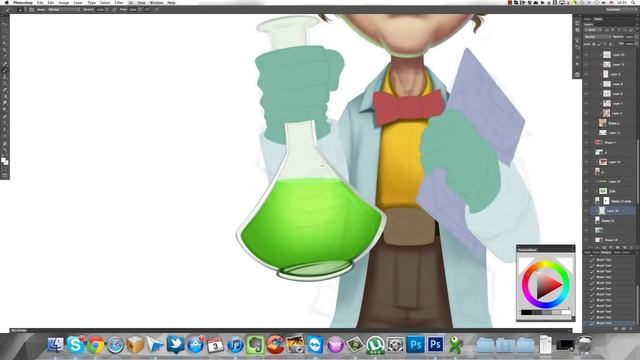Select the Horizontal Type tool
This screenshot has height=360, width=640.
(5, 123)
